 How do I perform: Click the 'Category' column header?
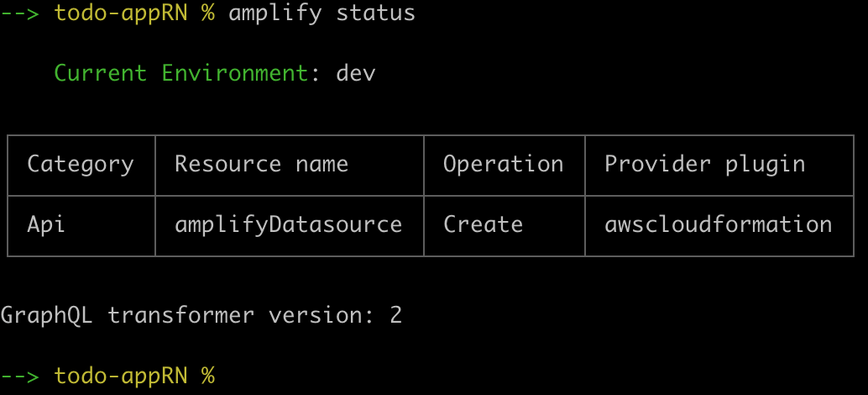[x=81, y=164]
